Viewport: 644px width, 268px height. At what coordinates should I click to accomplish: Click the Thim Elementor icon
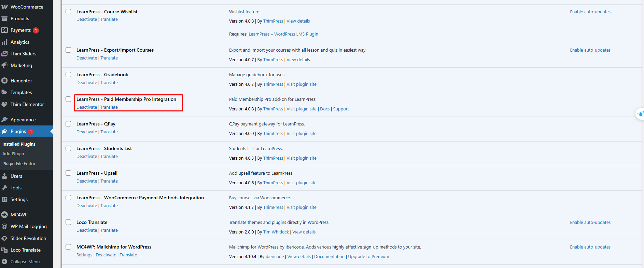tap(4, 104)
